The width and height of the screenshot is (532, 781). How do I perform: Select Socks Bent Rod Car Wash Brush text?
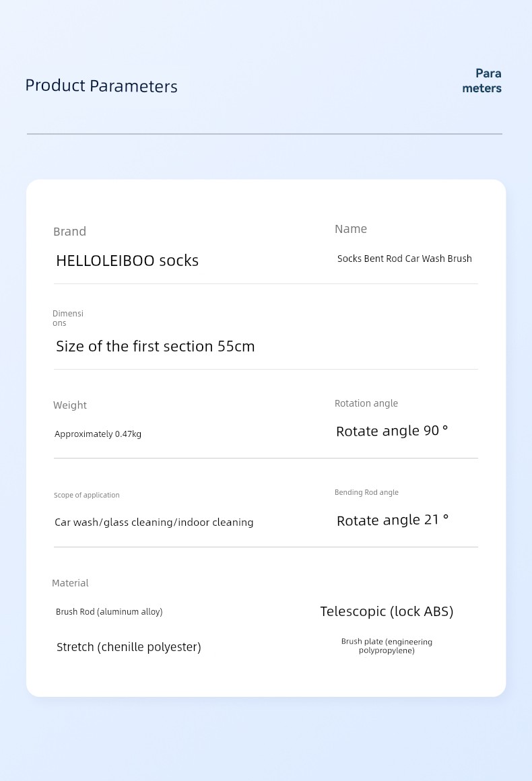click(x=404, y=259)
